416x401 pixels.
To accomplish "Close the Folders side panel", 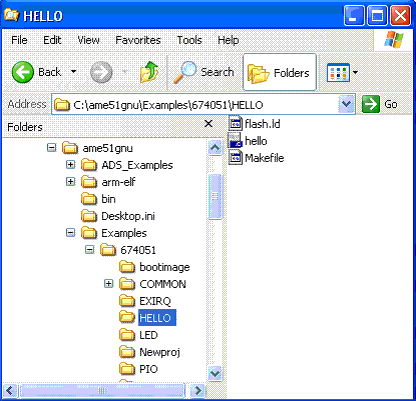I will [209, 124].
